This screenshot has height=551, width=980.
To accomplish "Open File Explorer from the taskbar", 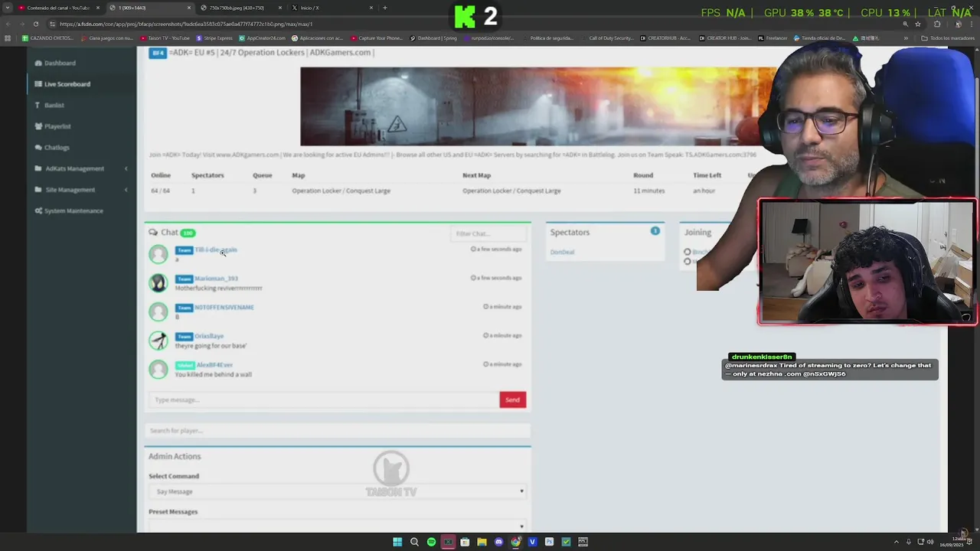I will click(x=482, y=542).
